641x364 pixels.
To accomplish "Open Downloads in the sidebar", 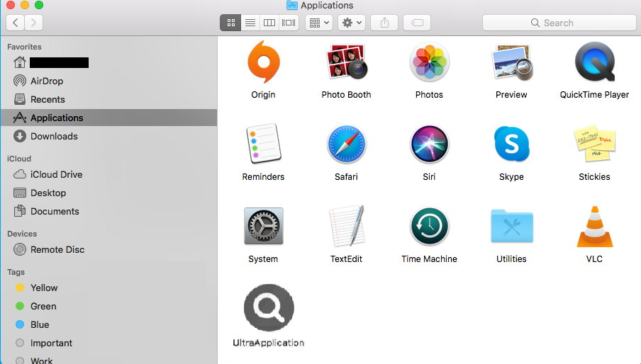I will pos(54,136).
